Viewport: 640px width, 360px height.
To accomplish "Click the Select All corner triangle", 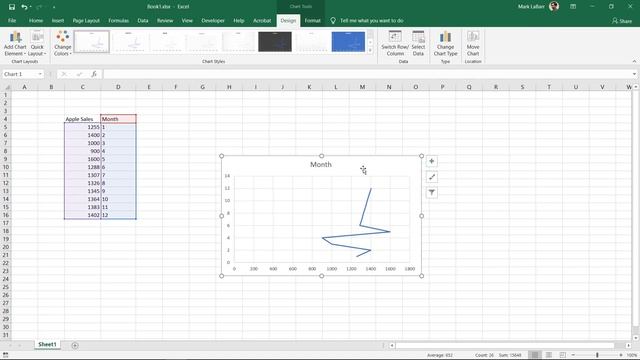I will click(7, 87).
